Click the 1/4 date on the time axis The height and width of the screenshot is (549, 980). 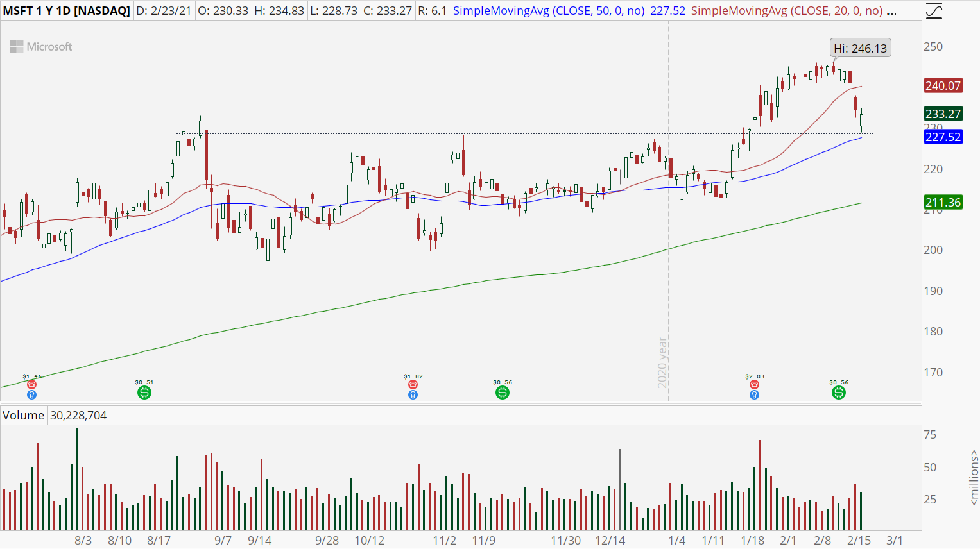click(677, 540)
